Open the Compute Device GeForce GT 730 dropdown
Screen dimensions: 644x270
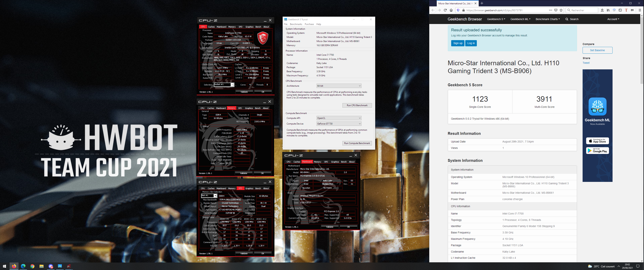tap(339, 124)
